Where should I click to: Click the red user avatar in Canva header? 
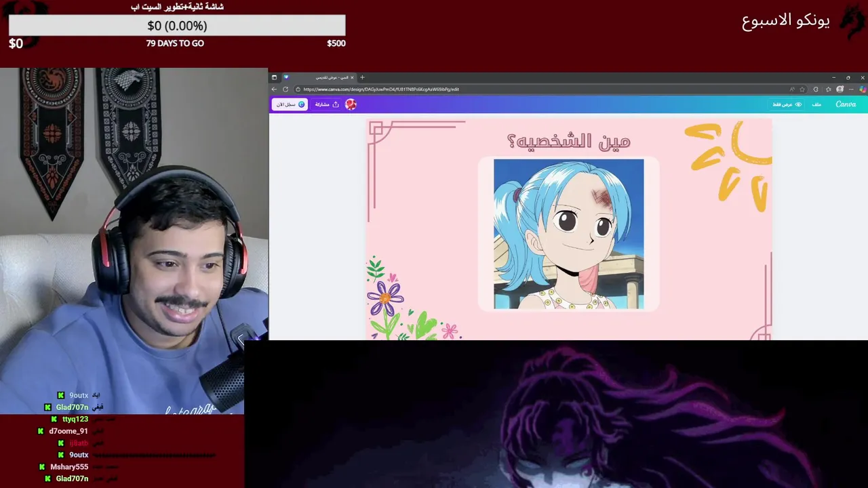pyautogui.click(x=351, y=104)
